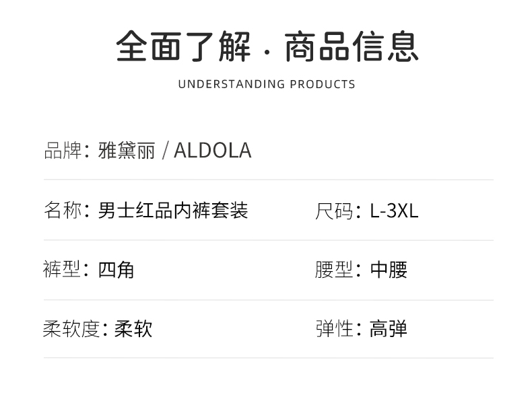Select the softness value 柔软
Image resolution: width=532 pixels, height=405 pixels.
[133, 329]
